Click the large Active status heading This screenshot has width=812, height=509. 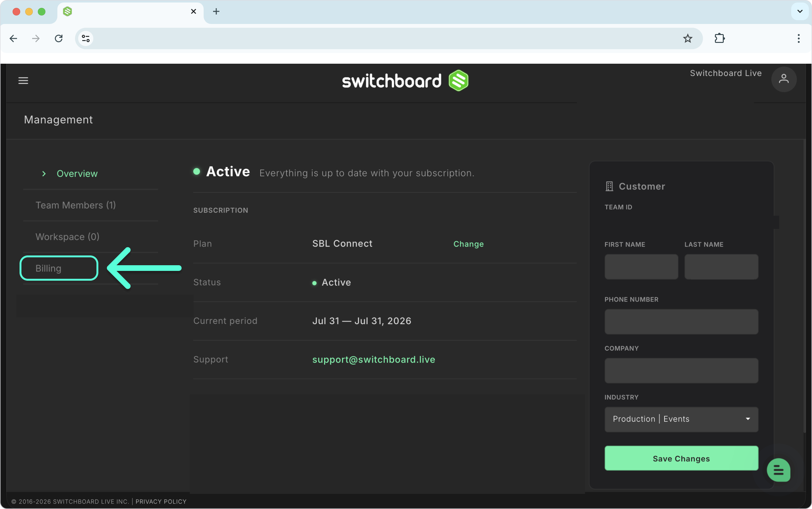pyautogui.click(x=228, y=172)
